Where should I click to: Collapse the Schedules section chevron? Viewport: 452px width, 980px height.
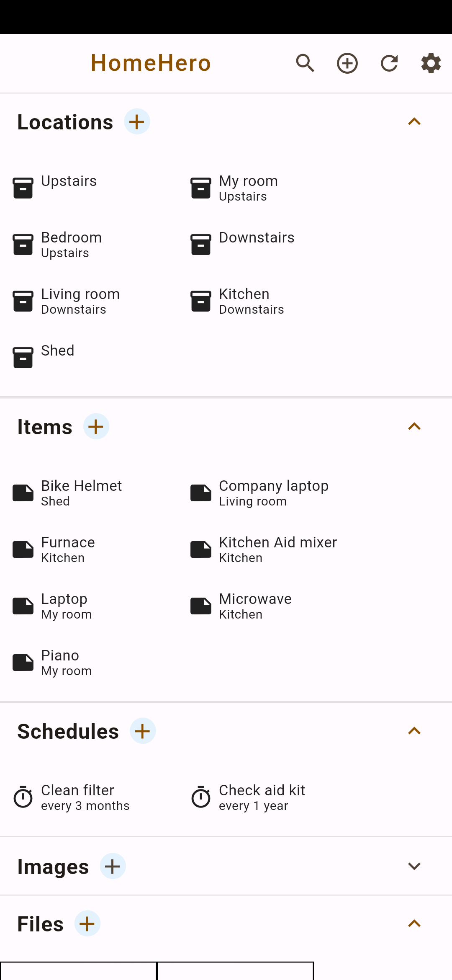point(414,730)
